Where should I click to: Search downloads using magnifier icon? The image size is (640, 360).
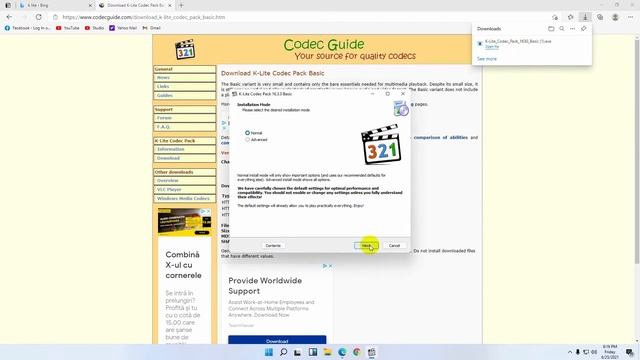562,29
